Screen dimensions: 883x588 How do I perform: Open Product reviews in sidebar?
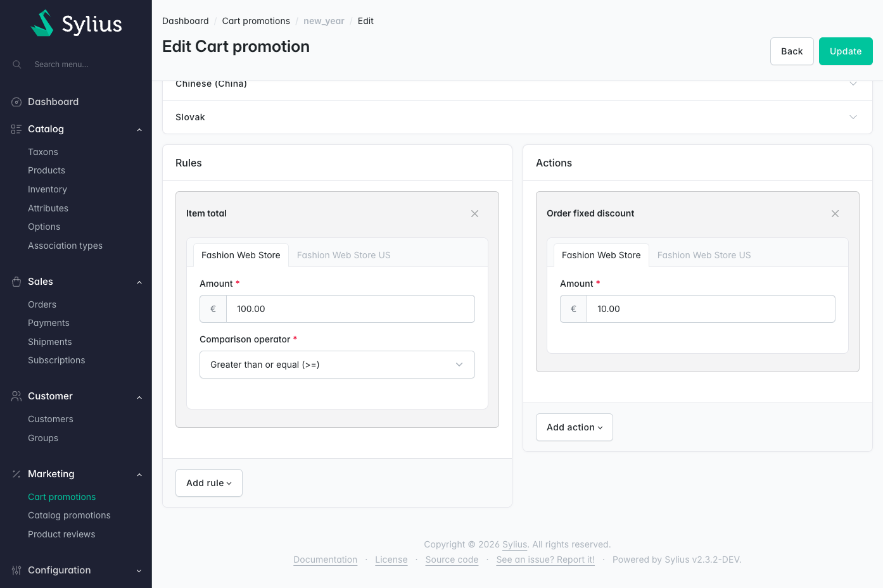pyautogui.click(x=61, y=534)
